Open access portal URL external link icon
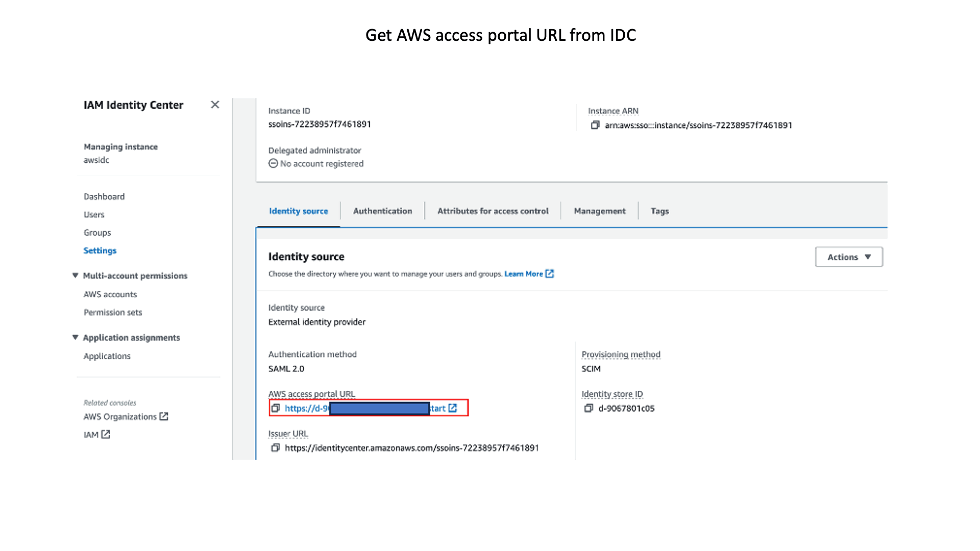 [x=453, y=408]
